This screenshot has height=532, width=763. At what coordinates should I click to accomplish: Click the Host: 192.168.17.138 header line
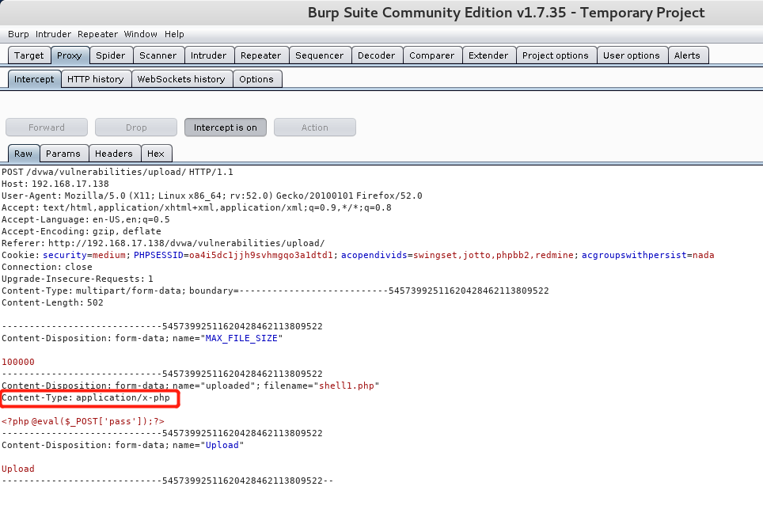coord(55,184)
